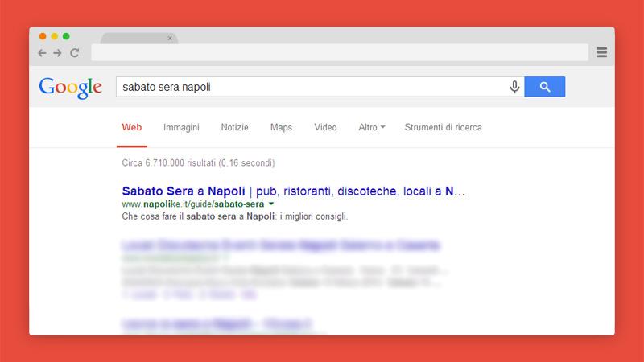Image resolution: width=644 pixels, height=362 pixels.
Task: Click the yellow minimize window dot
Action: click(x=54, y=36)
